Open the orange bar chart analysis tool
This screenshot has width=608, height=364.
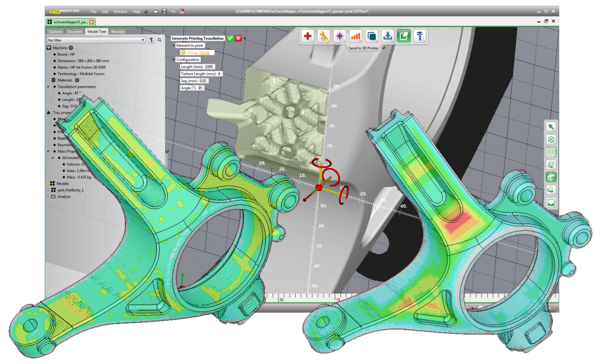[x=356, y=36]
